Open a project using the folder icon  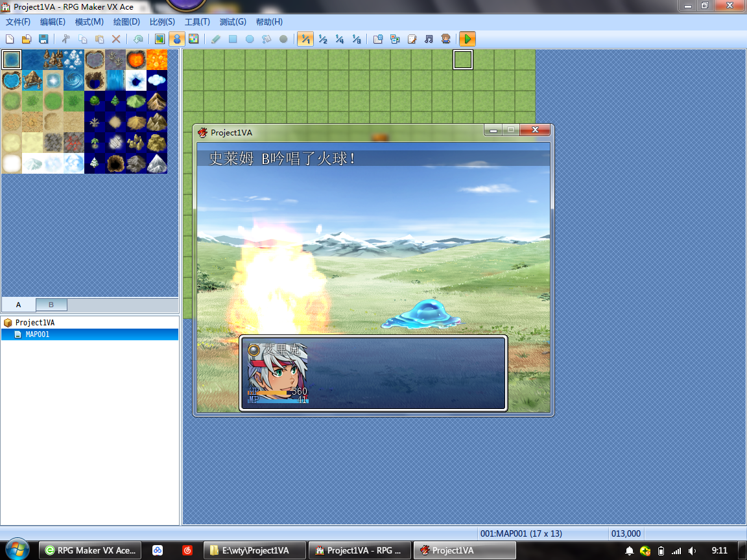coord(27,39)
